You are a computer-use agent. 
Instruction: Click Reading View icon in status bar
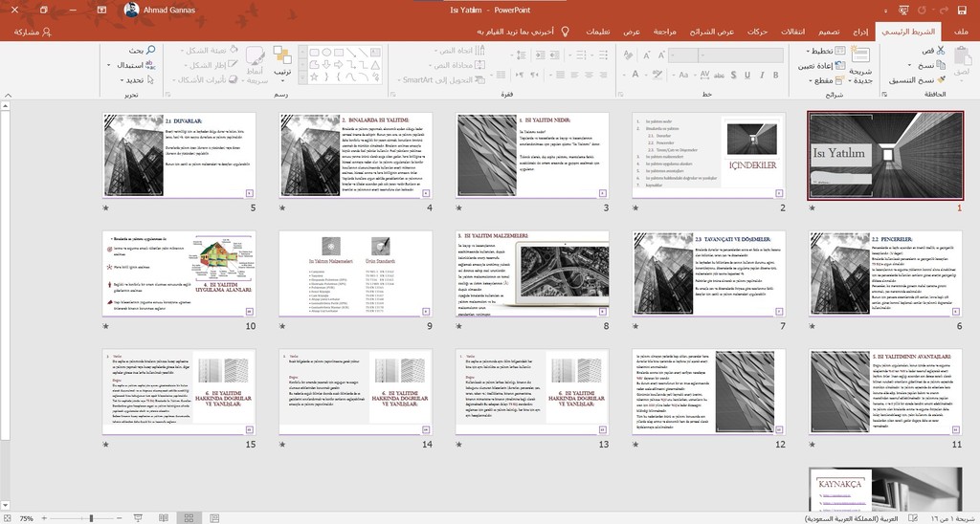point(163,518)
